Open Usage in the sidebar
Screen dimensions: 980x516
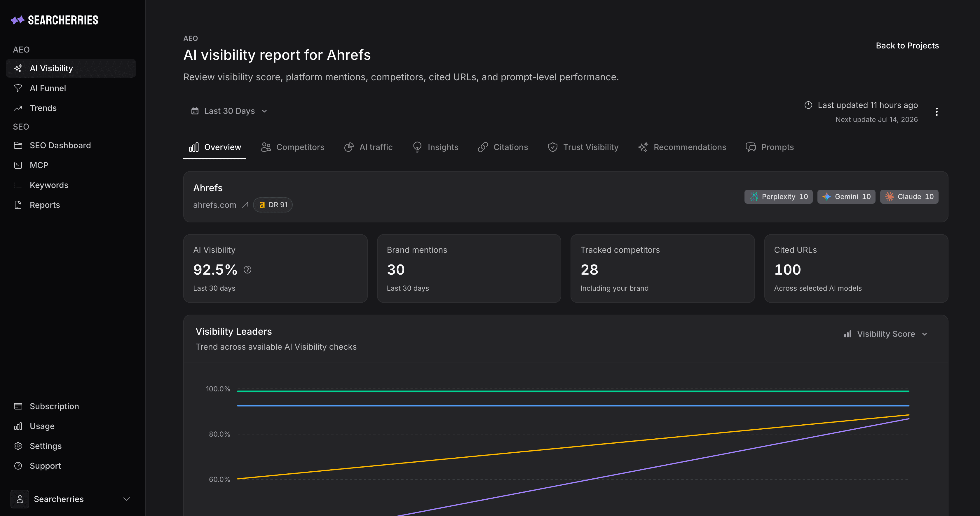coord(71,426)
